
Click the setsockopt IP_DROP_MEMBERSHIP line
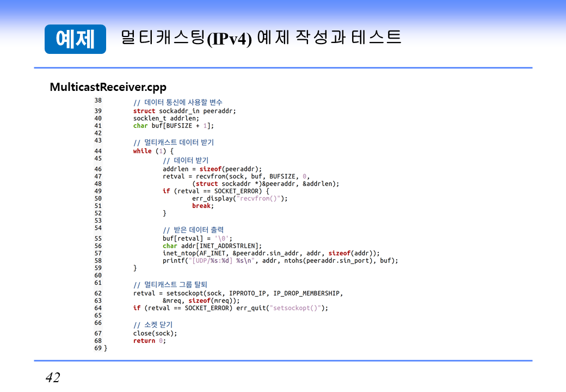click(x=238, y=293)
